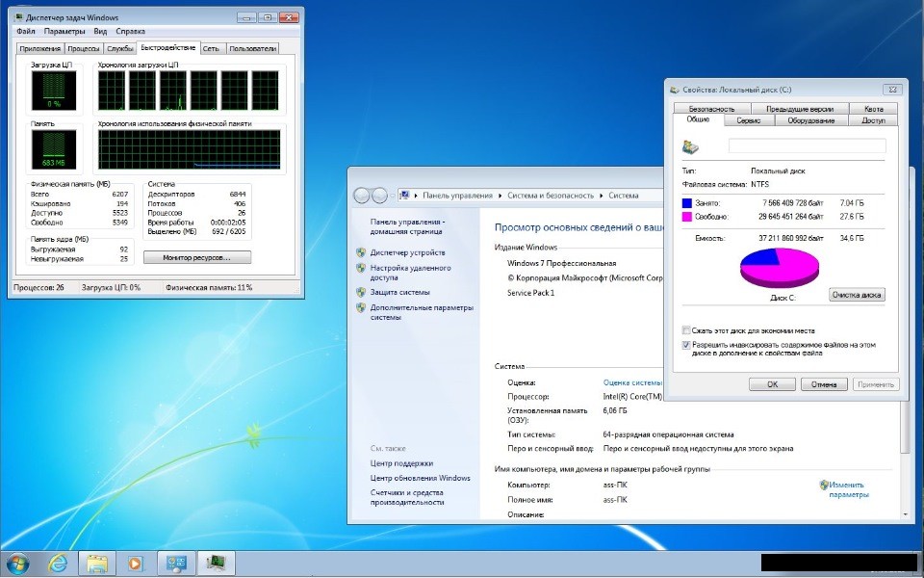Select the Быстродействие tab
Screen dimensions: 924x578
tap(167, 48)
